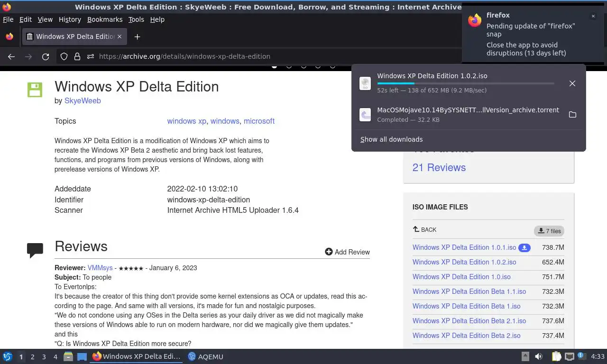Viewport: 607px width, 364px height.
Task: Download Windows XP Delta Edition 1.0.iso
Action: [461, 277]
